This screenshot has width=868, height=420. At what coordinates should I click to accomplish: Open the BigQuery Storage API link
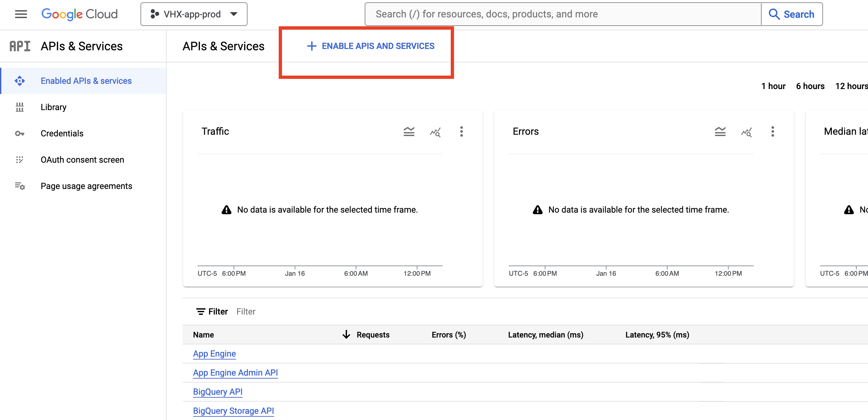coord(233,411)
